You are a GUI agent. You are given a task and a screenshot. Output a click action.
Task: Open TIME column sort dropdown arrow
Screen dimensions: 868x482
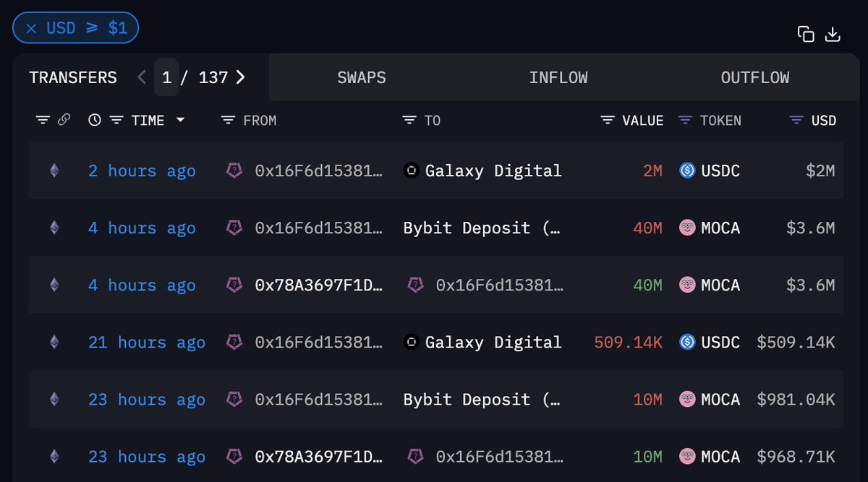180,120
